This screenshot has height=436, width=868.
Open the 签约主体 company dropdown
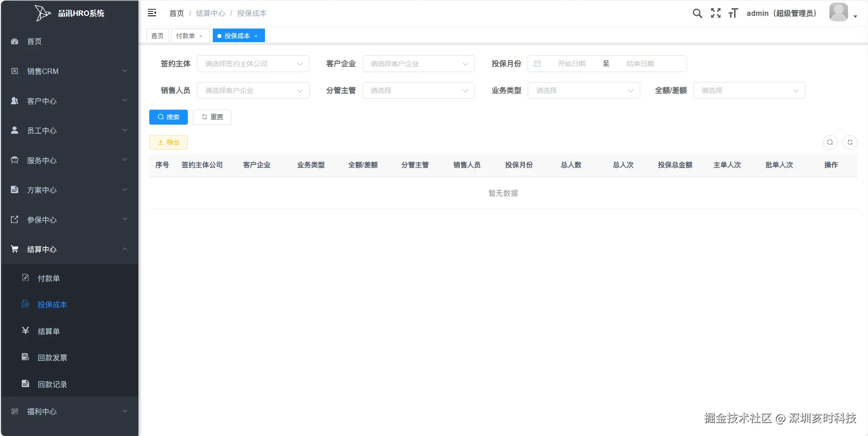tap(253, 64)
